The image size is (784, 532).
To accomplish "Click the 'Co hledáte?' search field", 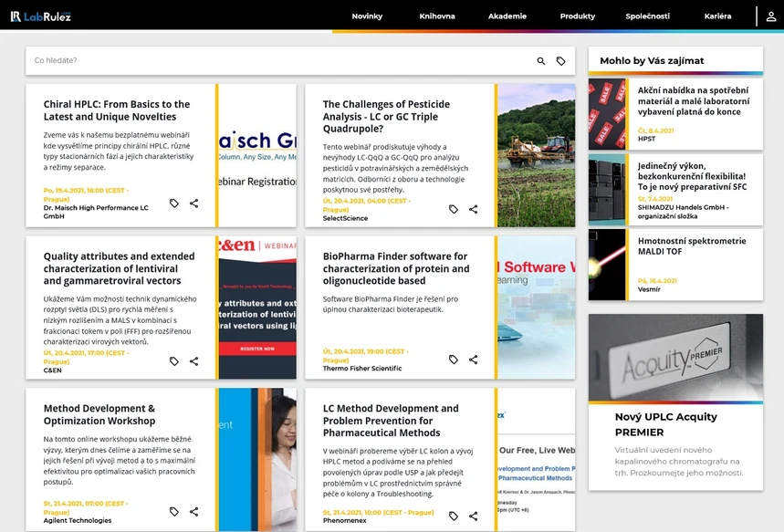I will (x=280, y=60).
